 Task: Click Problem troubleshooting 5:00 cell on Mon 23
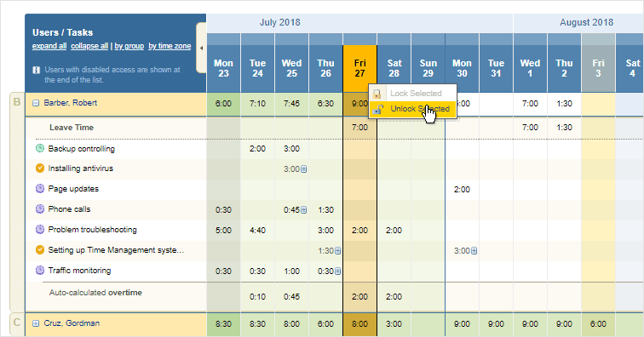[223, 231]
